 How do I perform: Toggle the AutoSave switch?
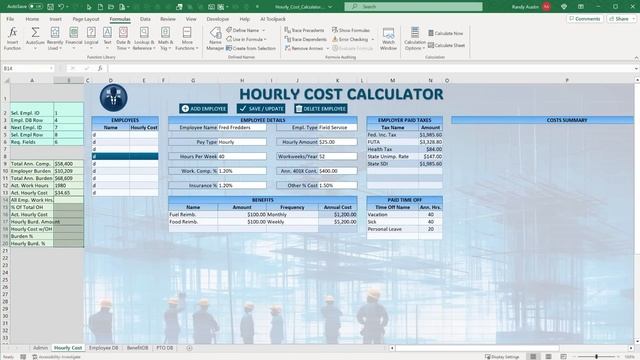pyautogui.click(x=36, y=7)
